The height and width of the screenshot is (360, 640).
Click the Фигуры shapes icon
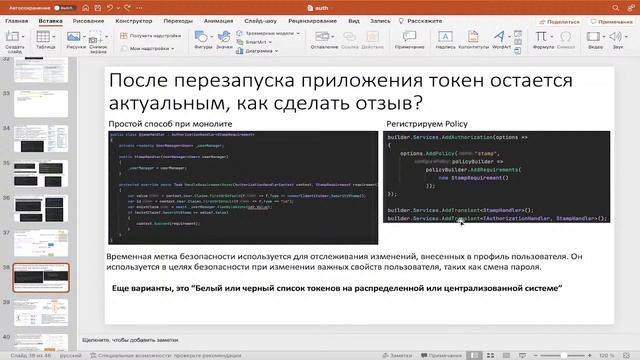coord(201,36)
